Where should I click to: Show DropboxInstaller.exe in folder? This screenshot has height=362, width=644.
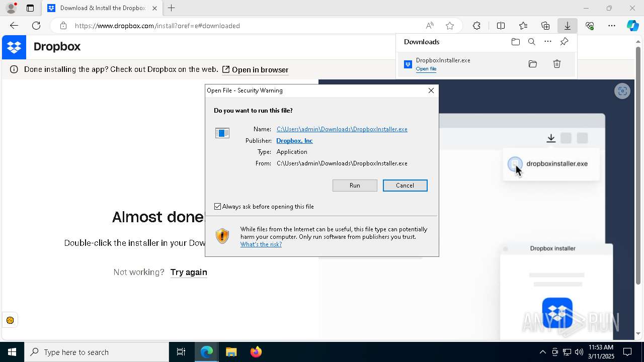pyautogui.click(x=533, y=64)
